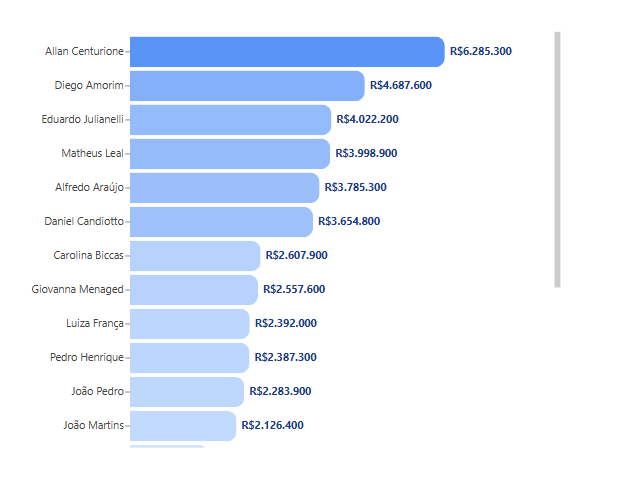
Task: Click the Matheus Leal axis label
Action: [93, 154]
